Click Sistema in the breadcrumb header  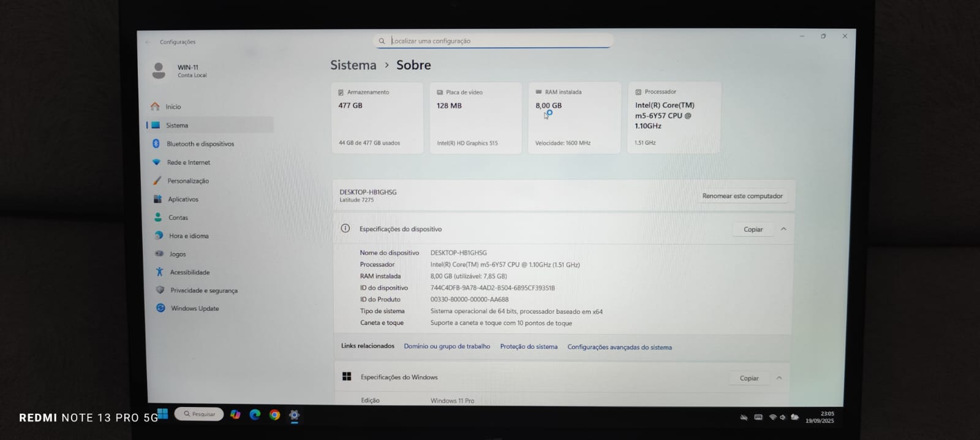pos(353,65)
